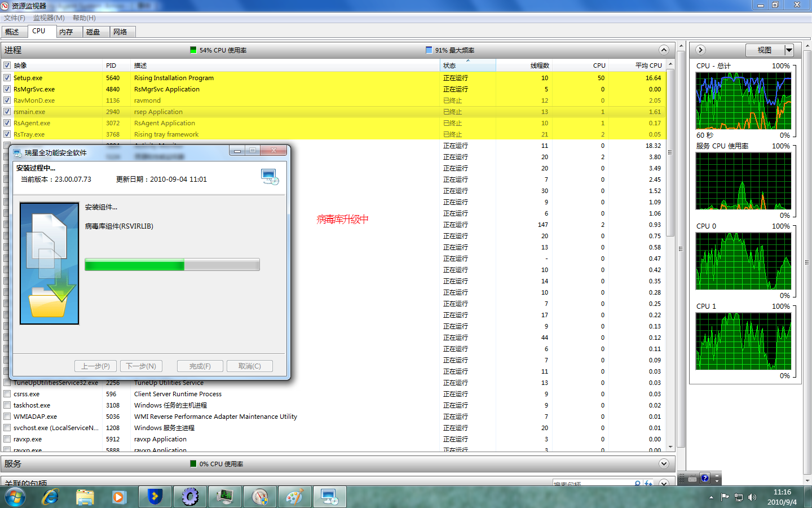
Task: Expand the 服务 section with its chevron
Action: tap(664, 463)
